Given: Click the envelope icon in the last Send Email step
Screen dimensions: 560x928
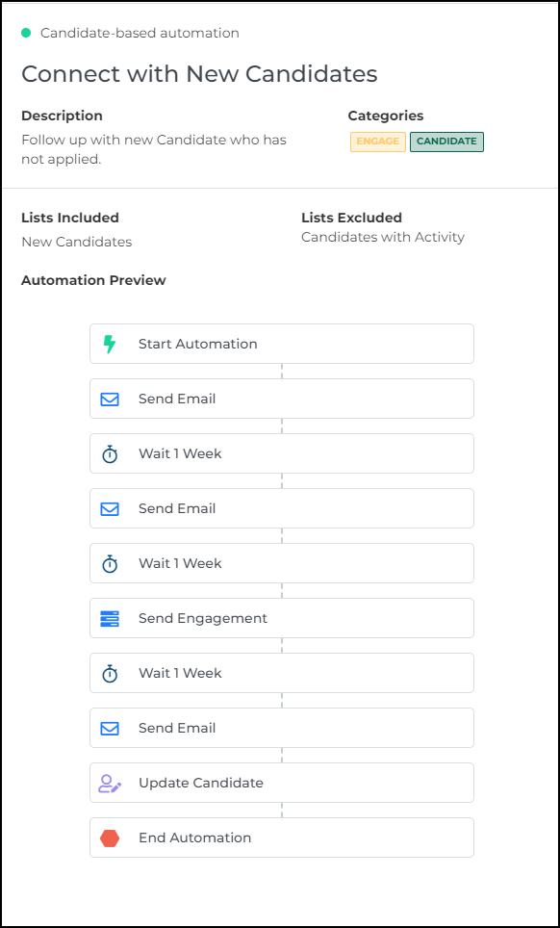Looking at the screenshot, I should 110,729.
